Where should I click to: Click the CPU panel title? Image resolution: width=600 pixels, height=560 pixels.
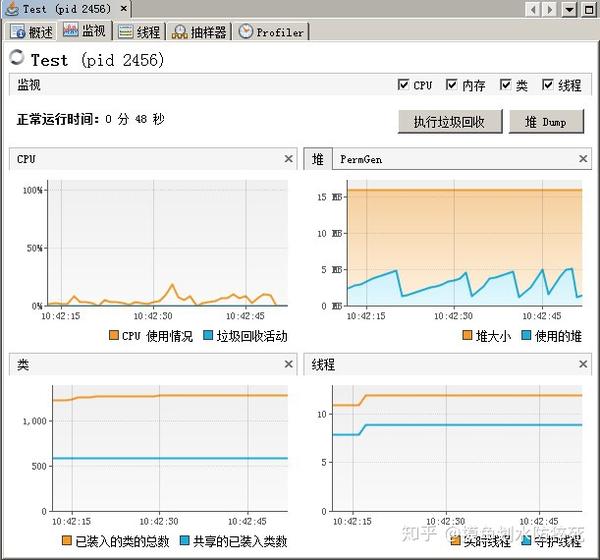pos(26,159)
